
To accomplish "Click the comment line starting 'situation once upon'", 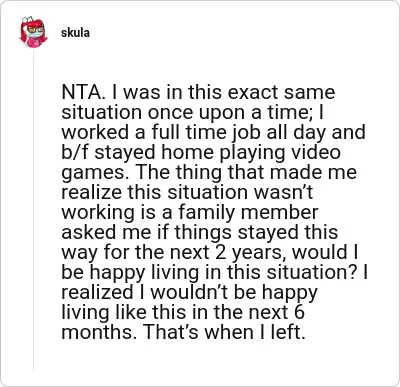I will [x=192, y=112].
